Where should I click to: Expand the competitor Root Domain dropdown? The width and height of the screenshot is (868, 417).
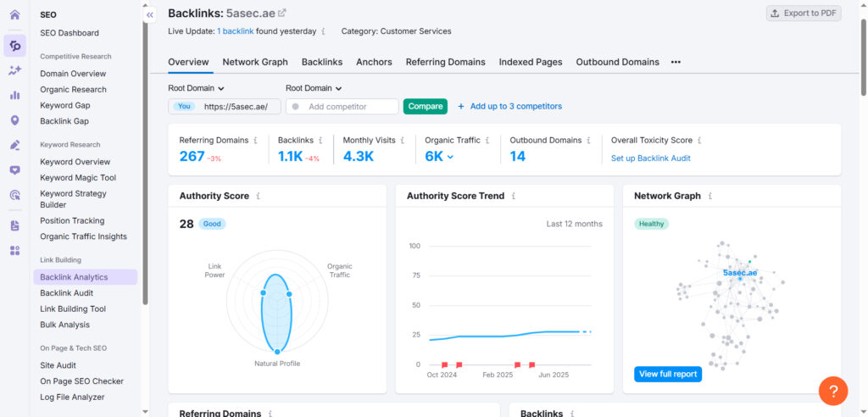click(x=314, y=88)
